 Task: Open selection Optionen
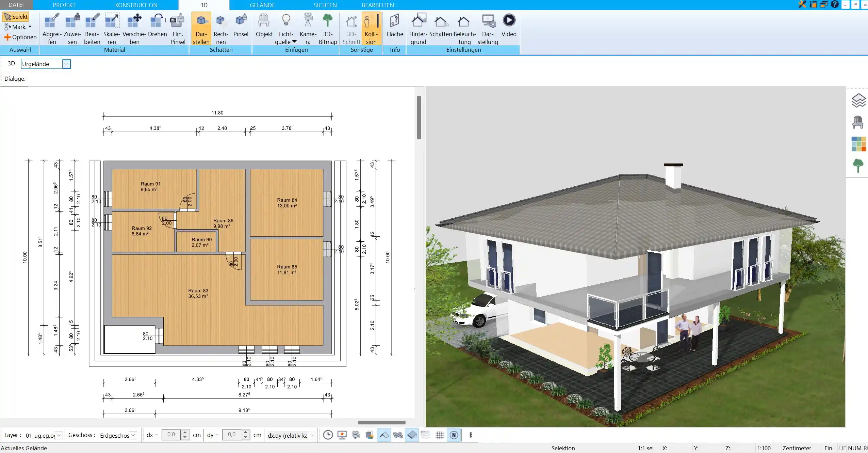pyautogui.click(x=20, y=37)
